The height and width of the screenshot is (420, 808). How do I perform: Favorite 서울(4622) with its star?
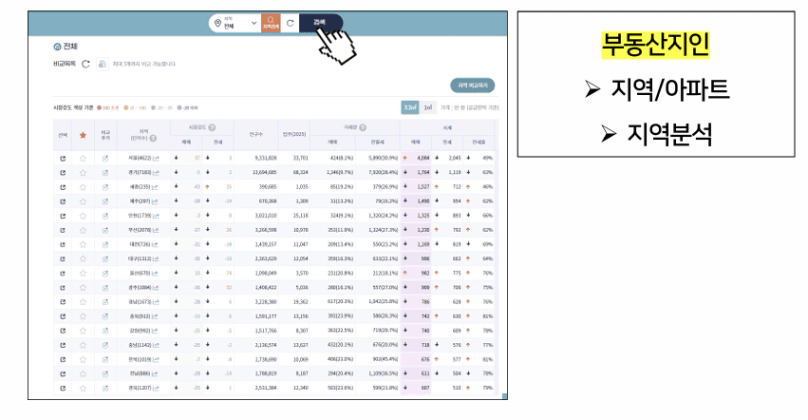[83, 158]
